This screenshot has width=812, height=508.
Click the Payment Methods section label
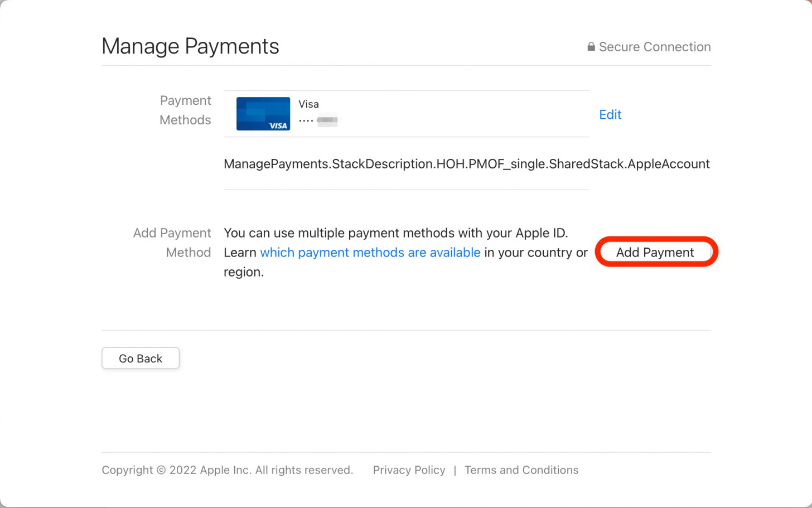185,110
